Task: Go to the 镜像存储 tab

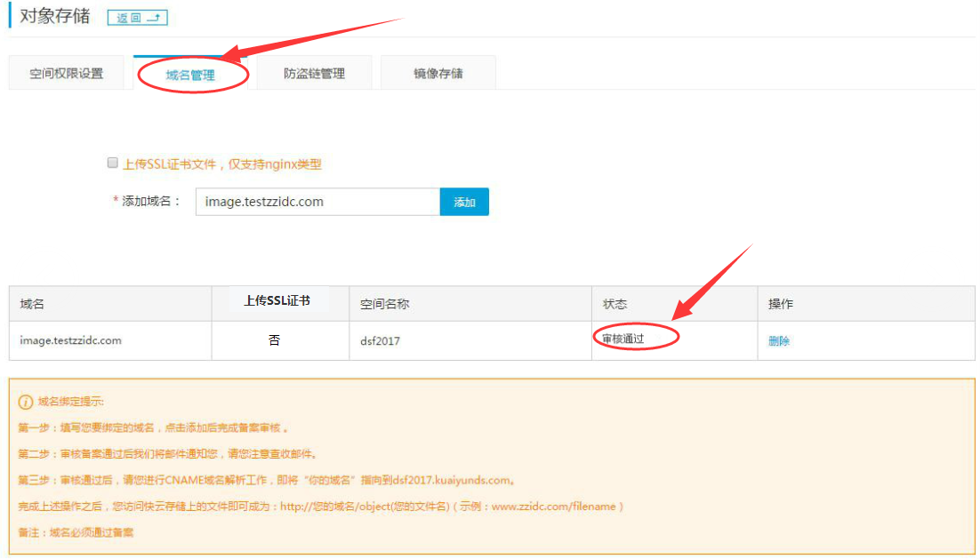Action: tap(438, 74)
